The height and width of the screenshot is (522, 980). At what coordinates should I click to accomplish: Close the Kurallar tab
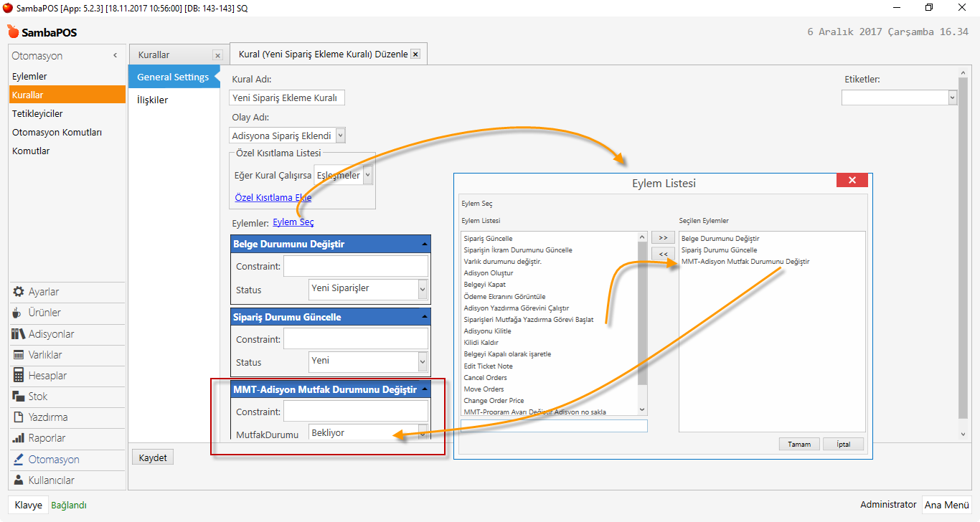217,55
